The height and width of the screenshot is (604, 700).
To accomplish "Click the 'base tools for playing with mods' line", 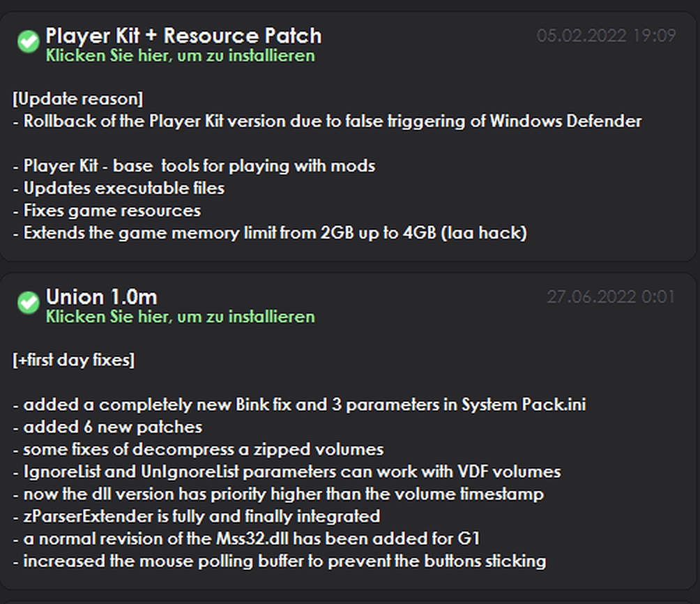I will [194, 166].
